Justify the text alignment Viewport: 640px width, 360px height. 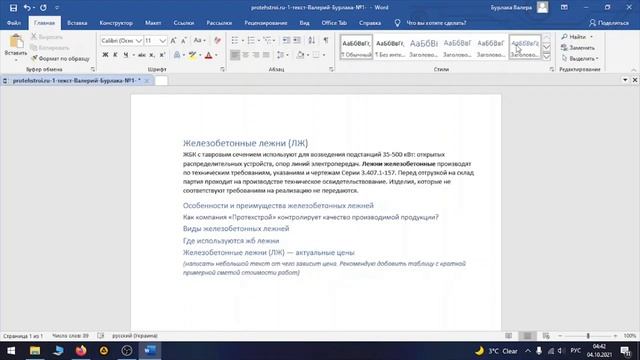point(266,55)
